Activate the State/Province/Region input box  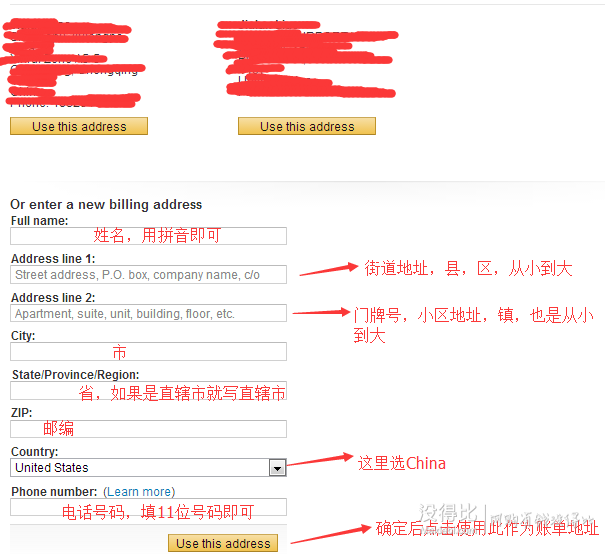click(x=148, y=390)
